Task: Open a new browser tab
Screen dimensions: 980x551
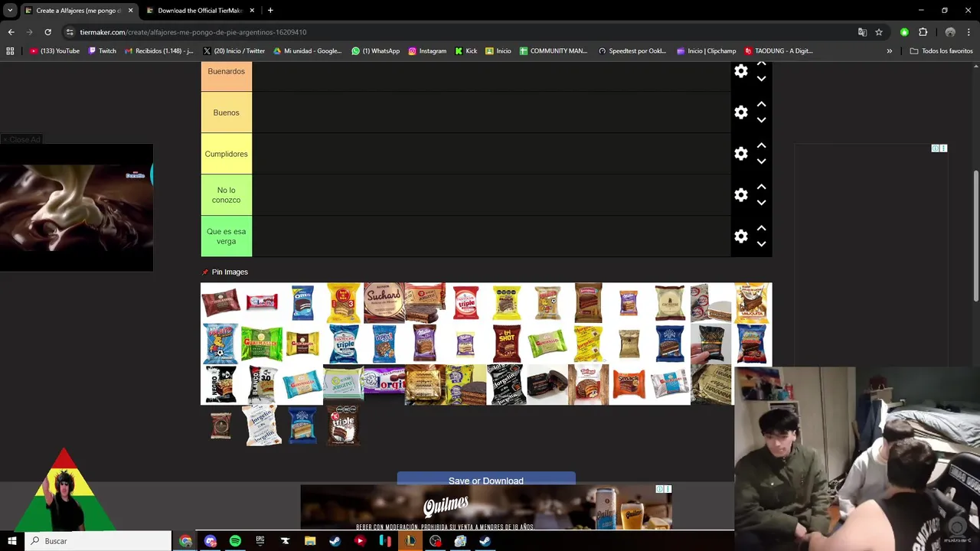Action: [x=270, y=10]
